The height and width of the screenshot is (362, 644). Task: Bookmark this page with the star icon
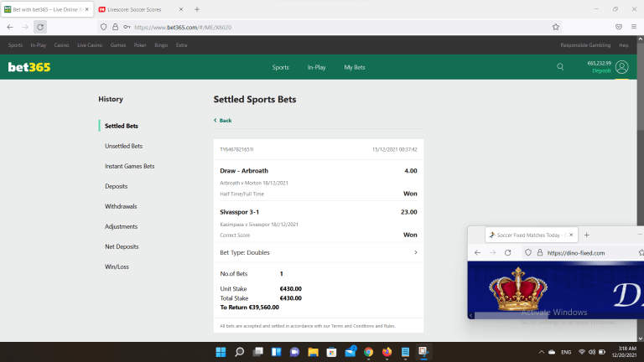coord(556,27)
